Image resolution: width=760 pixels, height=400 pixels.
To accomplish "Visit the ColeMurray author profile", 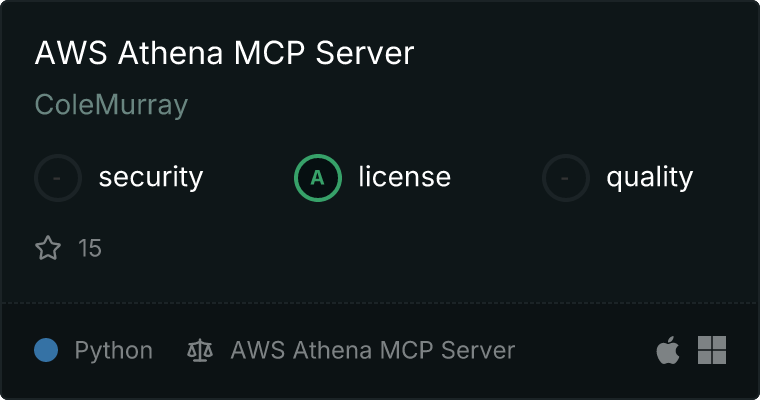I will [111, 105].
